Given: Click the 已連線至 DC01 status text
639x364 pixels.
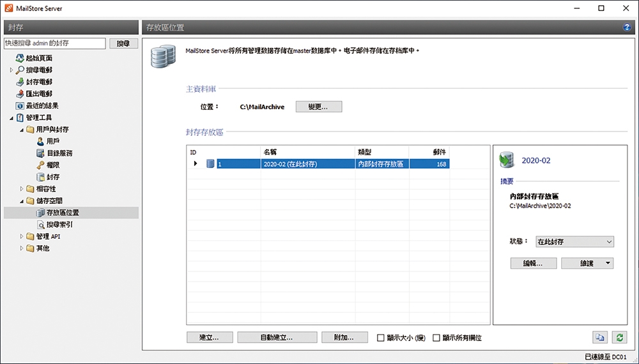Looking at the screenshot, I should [x=606, y=357].
